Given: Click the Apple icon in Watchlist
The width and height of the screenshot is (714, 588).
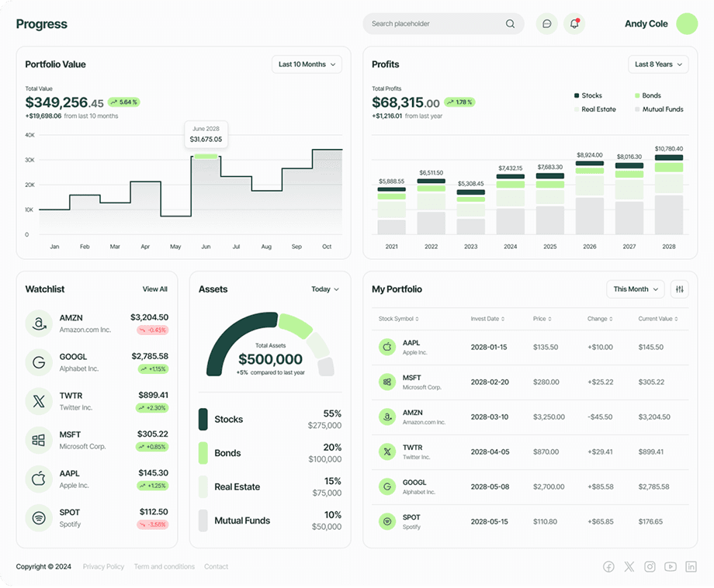Looking at the screenshot, I should point(39,479).
